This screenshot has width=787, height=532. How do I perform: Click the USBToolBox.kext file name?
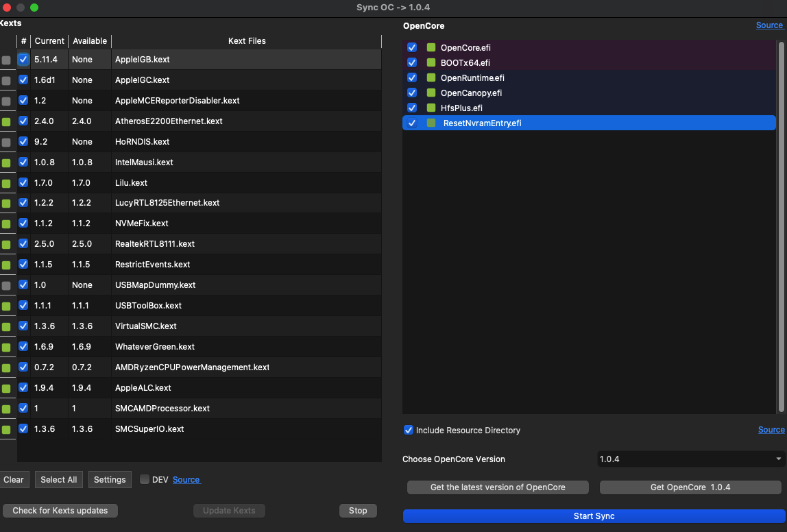pos(148,306)
